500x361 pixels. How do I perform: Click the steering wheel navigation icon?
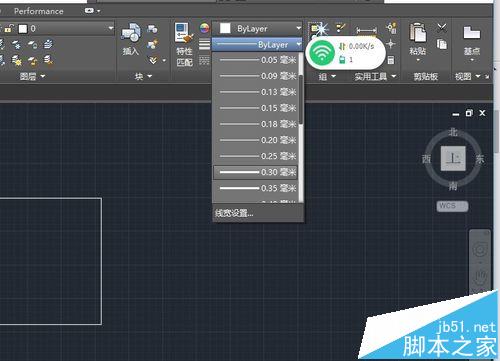coord(480,249)
